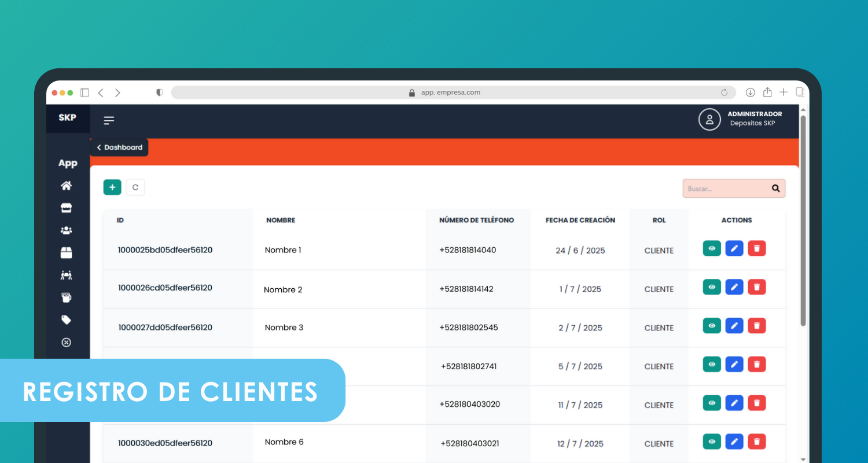Select the users group sidebar icon
This screenshot has width=868, height=463.
click(67, 230)
